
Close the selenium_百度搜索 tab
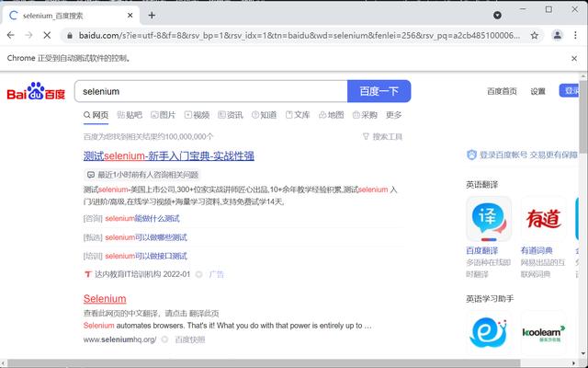130,16
